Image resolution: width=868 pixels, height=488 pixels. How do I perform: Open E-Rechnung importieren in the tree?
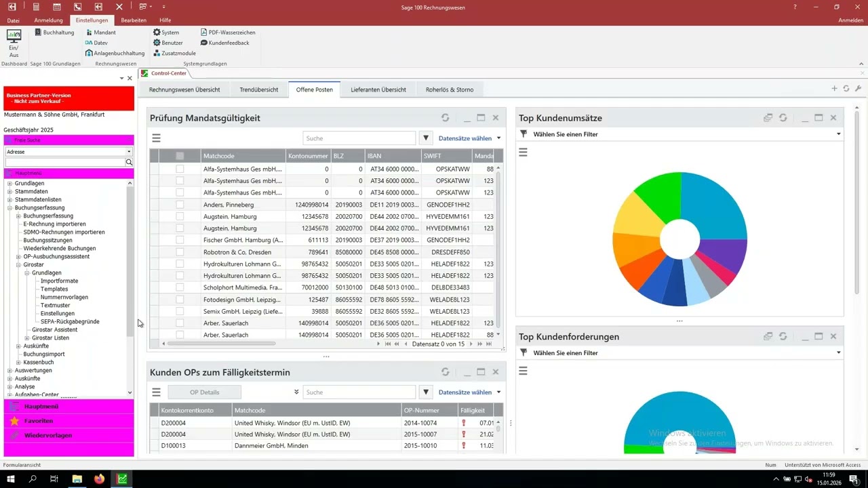tap(54, 224)
